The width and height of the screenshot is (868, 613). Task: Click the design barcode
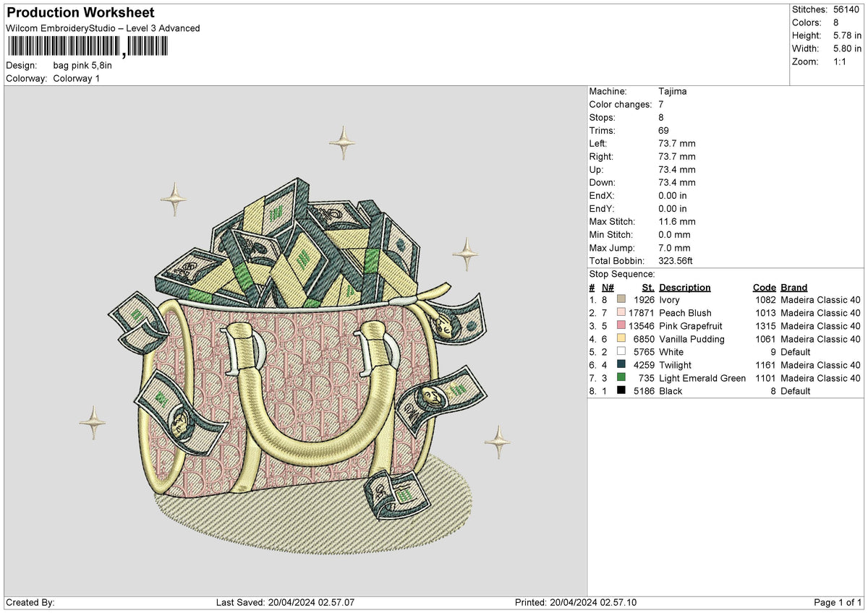pyautogui.click(x=88, y=47)
